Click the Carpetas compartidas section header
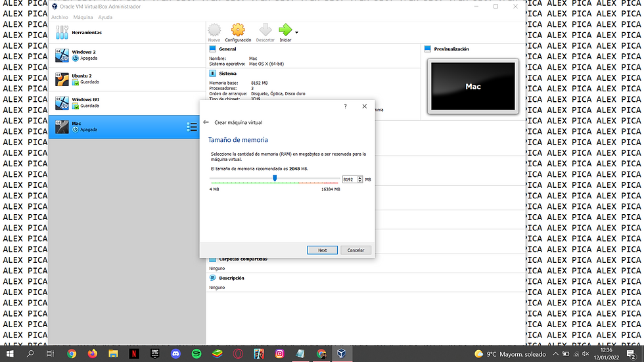The image size is (644, 362). point(243,259)
